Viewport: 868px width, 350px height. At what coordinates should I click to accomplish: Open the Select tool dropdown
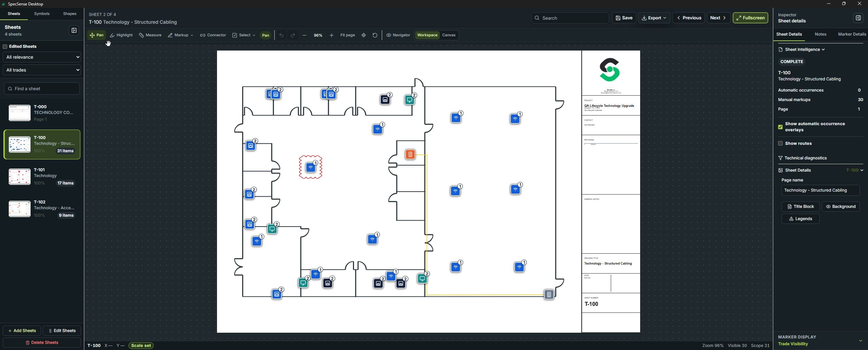243,35
